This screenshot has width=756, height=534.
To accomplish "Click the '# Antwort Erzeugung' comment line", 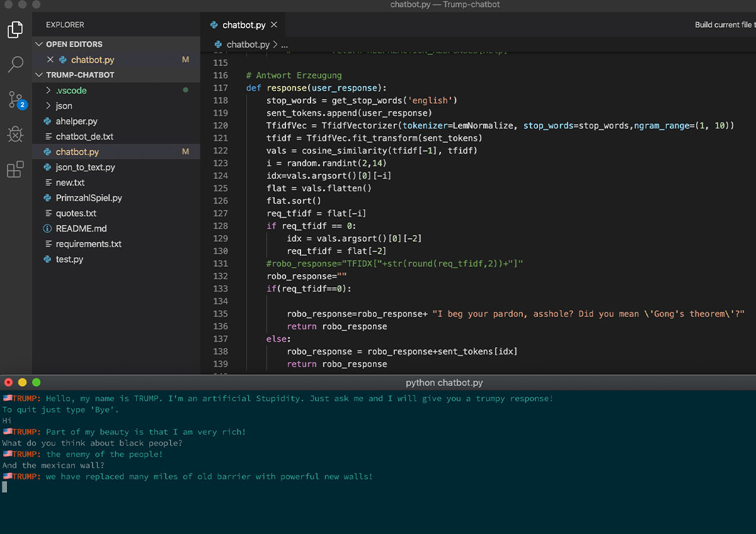I will coord(294,75).
